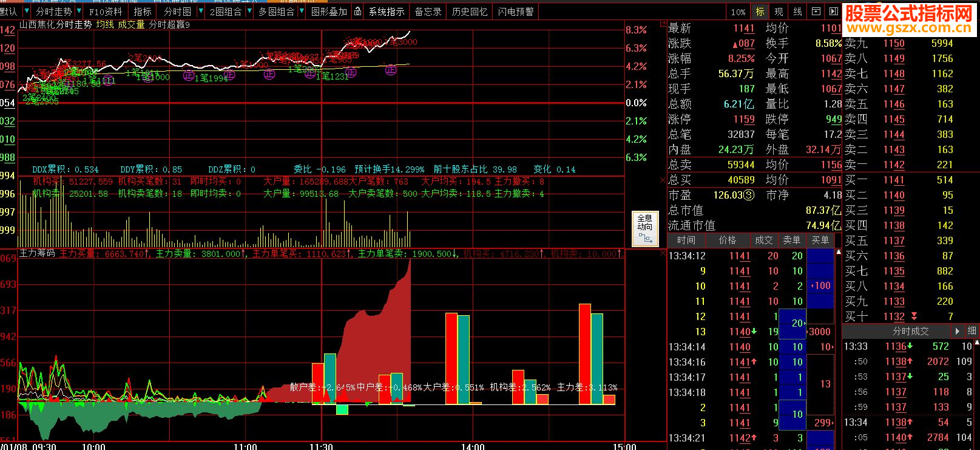Viewport: 980px width, 450px height.
Task: Expand the dropdown arrow next to 分时走势
Action: coord(79,11)
